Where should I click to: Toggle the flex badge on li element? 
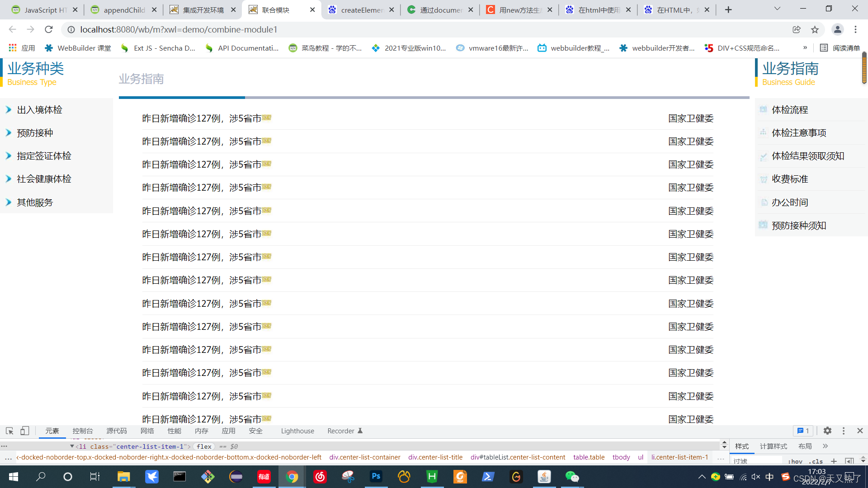point(204,446)
